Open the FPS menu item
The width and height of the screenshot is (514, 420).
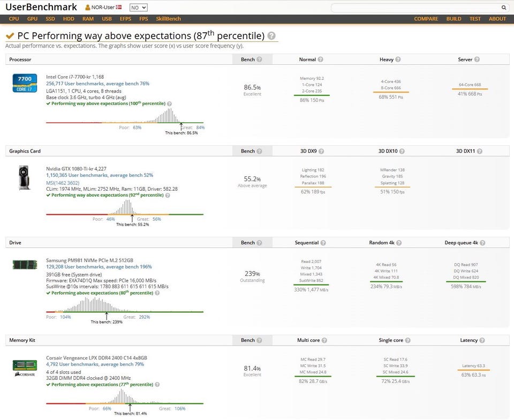click(143, 19)
